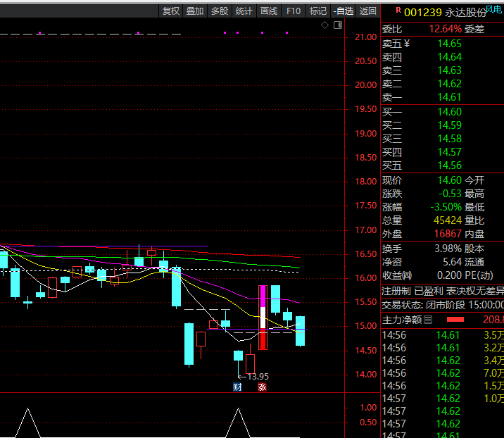
Task: Click 买一 price 14.60
Action: point(449,112)
